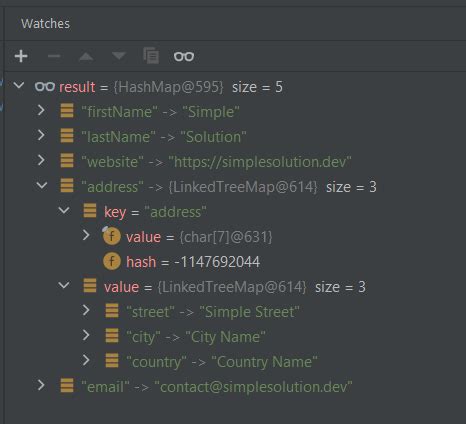
Task: Select the result = {HashMap@595} row
Action: pos(235,87)
